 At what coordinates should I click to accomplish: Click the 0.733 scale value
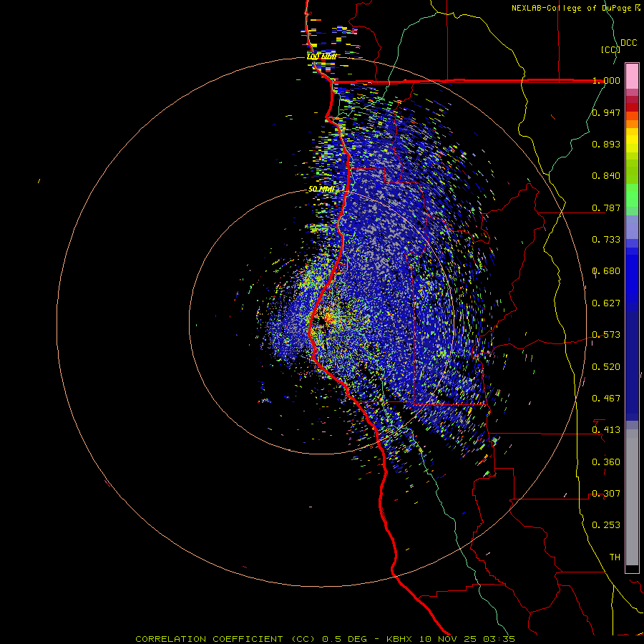(606, 240)
